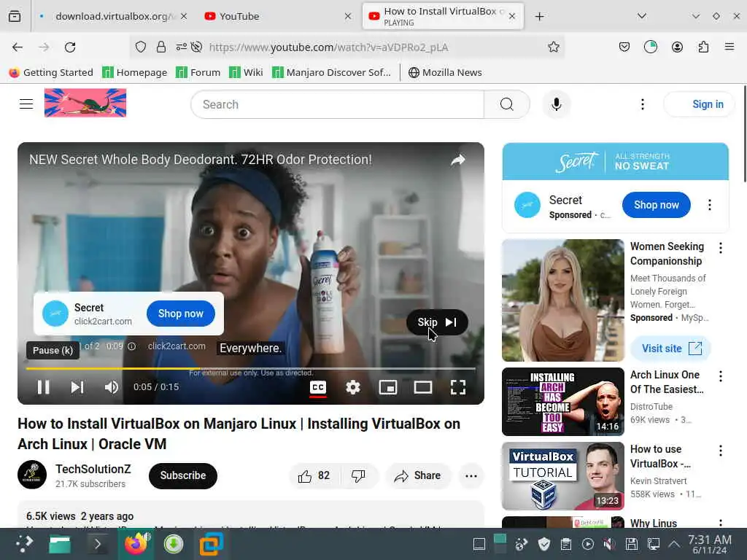This screenshot has width=747, height=560.
Task: Open Firefox account icon
Action: coord(677,47)
